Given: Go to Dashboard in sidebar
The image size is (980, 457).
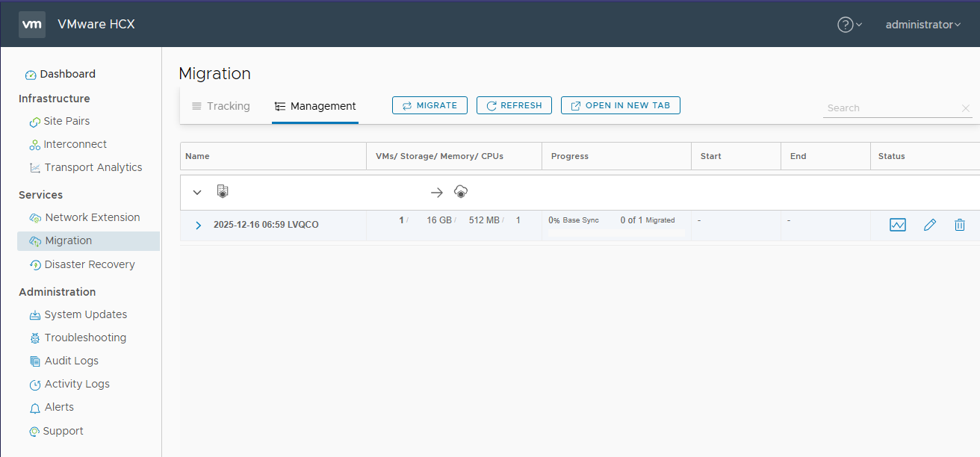Looking at the screenshot, I should [61, 74].
